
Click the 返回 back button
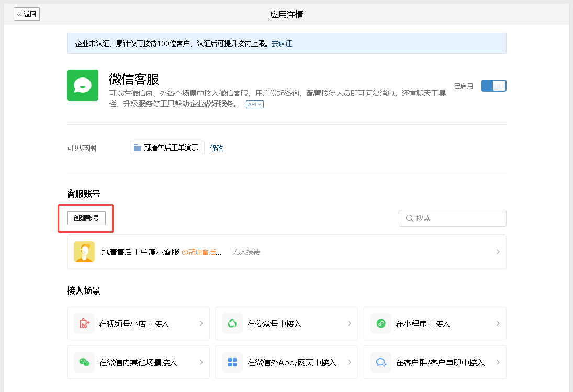[x=27, y=14]
